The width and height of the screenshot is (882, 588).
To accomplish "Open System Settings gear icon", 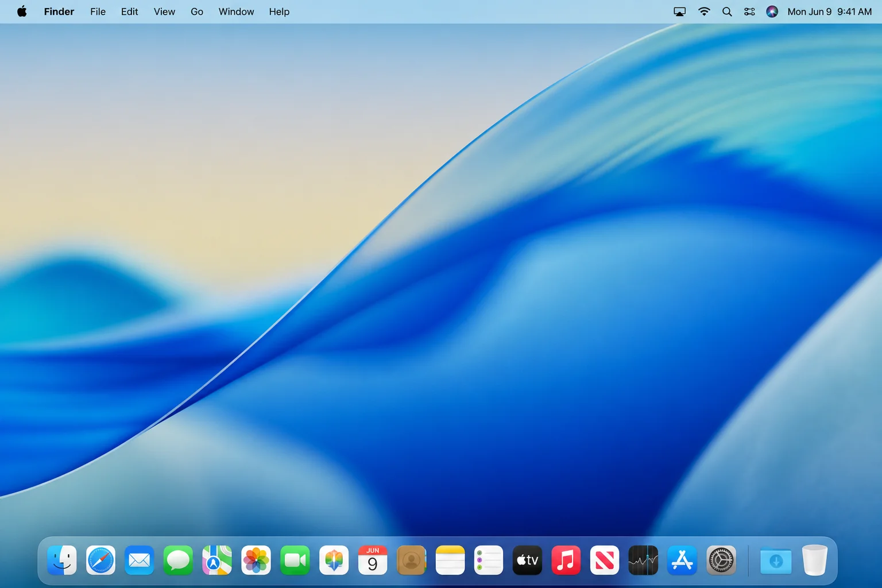I will tap(721, 560).
